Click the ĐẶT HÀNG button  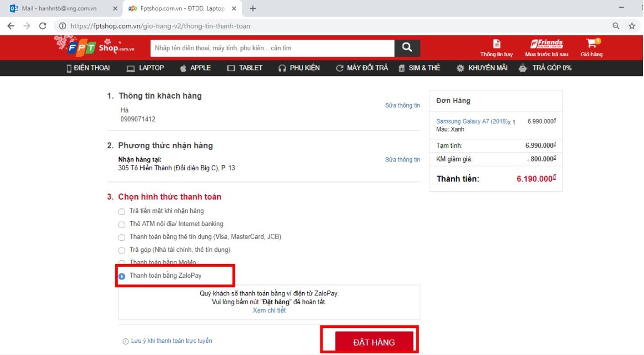click(x=374, y=342)
